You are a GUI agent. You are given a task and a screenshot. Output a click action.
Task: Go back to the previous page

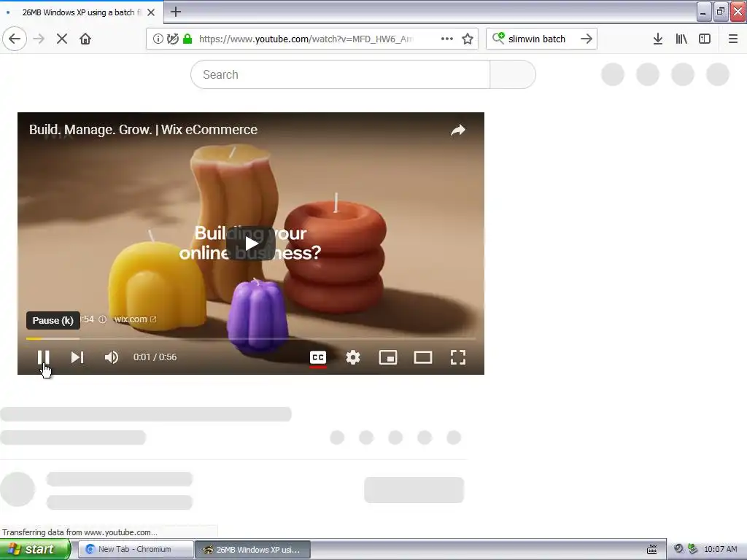pos(15,39)
